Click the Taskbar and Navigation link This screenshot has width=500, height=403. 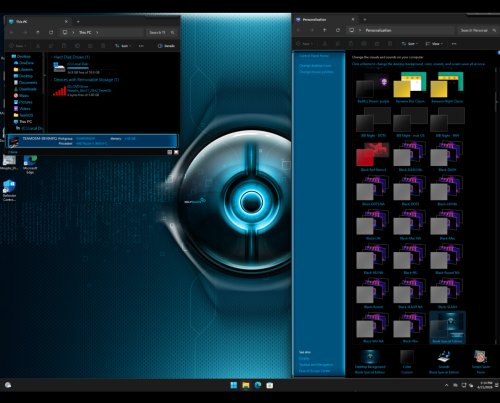316,365
